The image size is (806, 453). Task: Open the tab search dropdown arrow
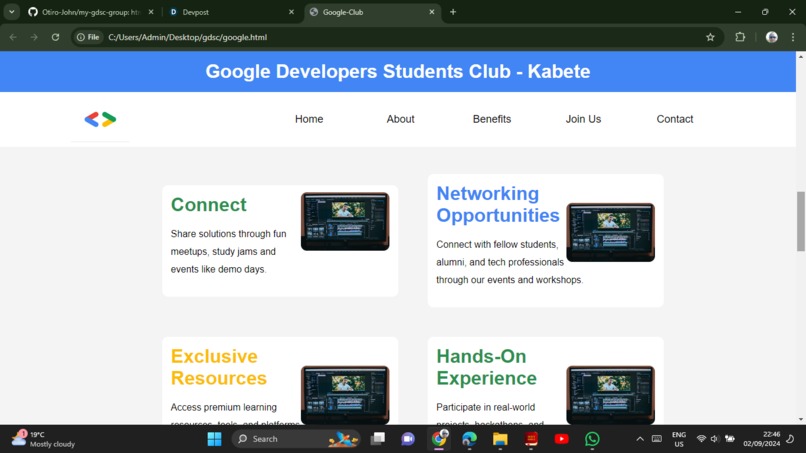(x=11, y=12)
